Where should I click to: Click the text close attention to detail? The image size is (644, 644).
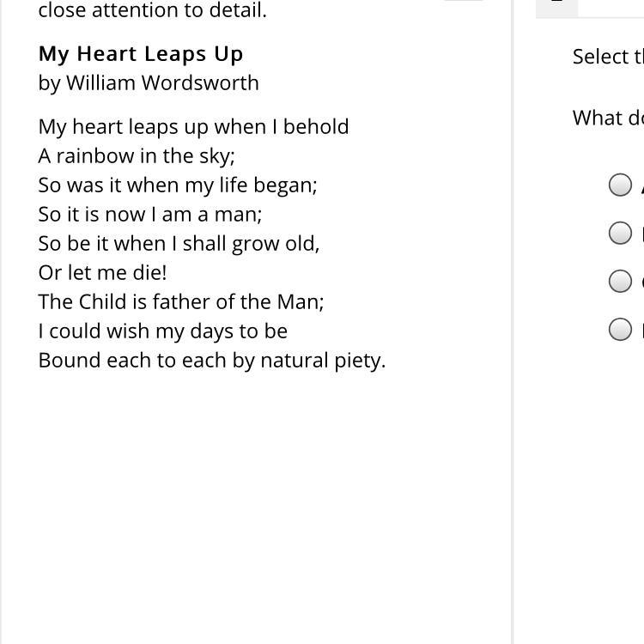[152, 10]
